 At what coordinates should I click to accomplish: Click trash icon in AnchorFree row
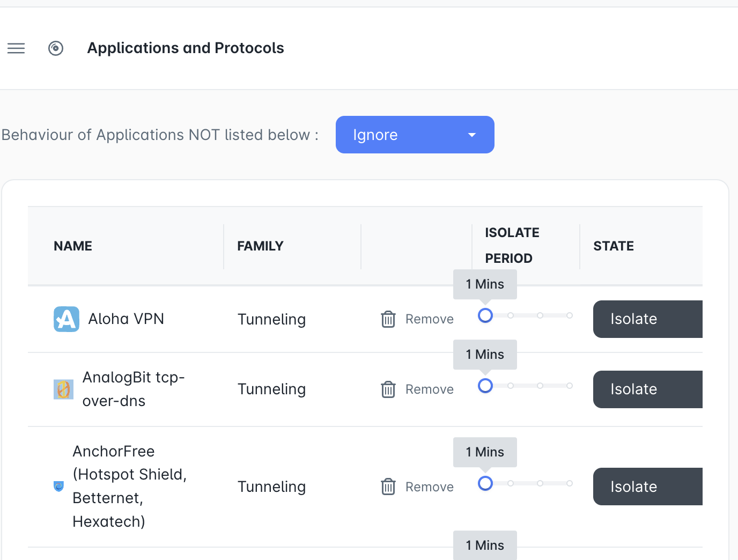click(388, 487)
